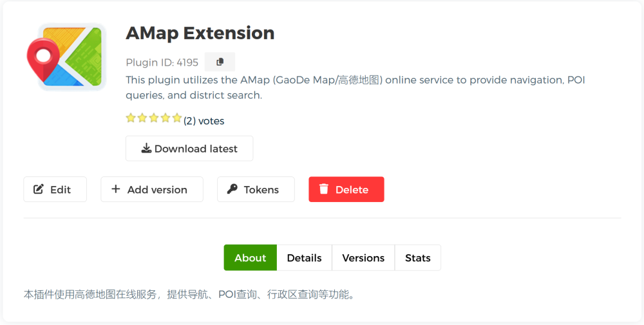644x325 pixels.
Task: Edit the AMap Extension plugin
Action: (x=55, y=189)
